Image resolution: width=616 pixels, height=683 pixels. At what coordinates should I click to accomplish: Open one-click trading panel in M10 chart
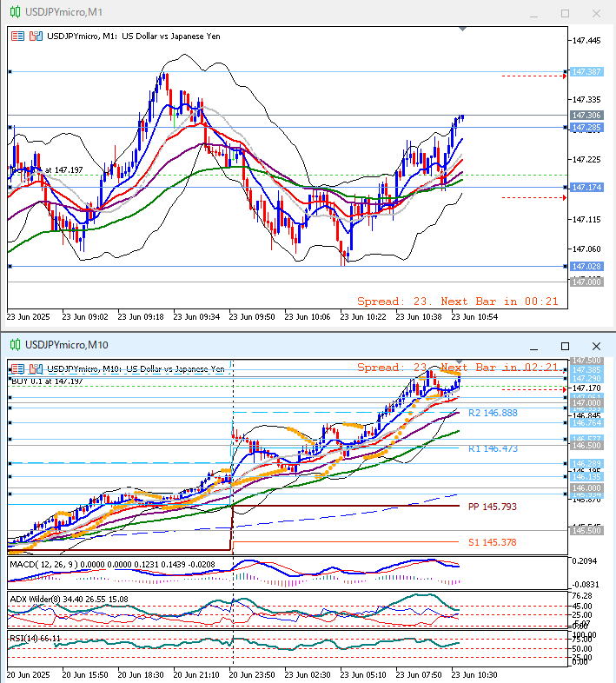18,369
